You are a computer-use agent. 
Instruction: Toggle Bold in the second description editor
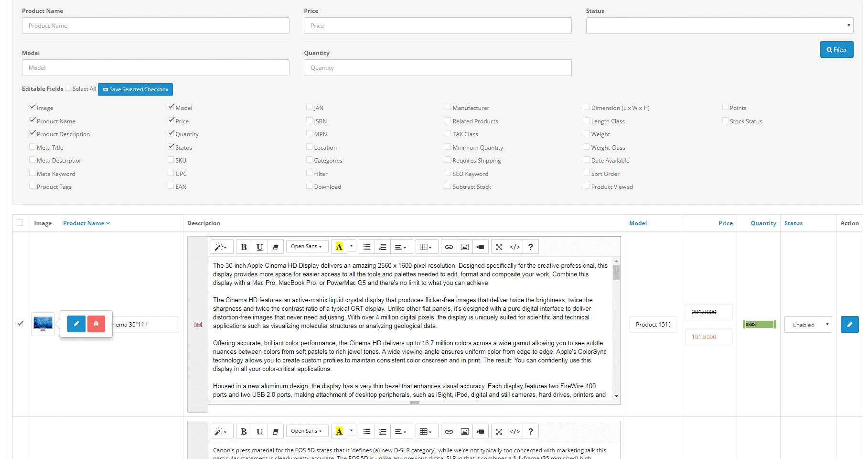pos(244,431)
